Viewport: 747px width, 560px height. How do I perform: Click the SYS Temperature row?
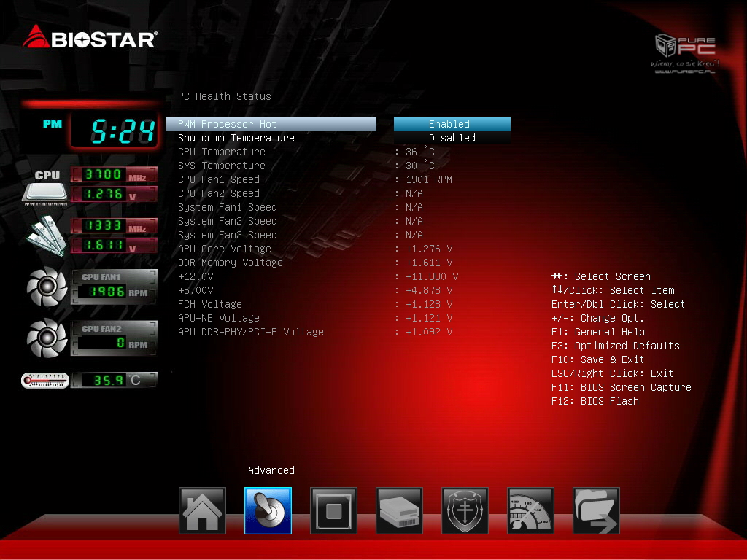point(306,166)
